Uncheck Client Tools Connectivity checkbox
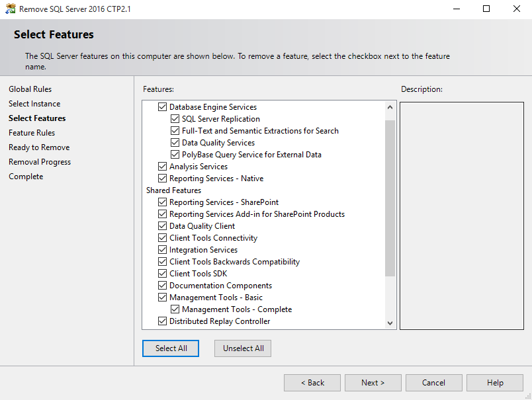Viewport: 532px width, 400px height. [x=162, y=237]
